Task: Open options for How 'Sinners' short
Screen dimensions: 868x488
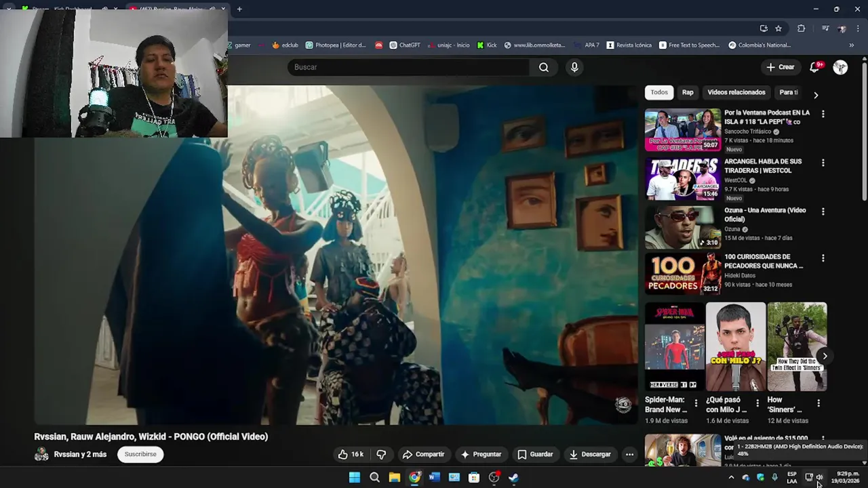Action: pyautogui.click(x=818, y=403)
